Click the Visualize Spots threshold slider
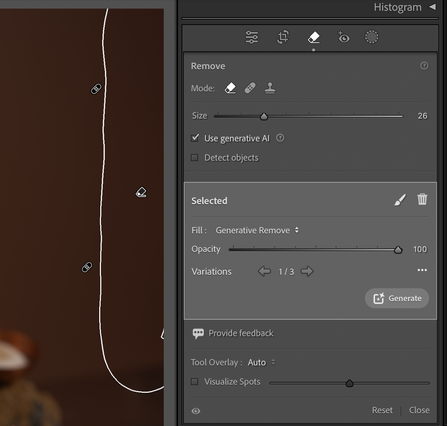Screen dimensions: 447x426 [x=349, y=383]
